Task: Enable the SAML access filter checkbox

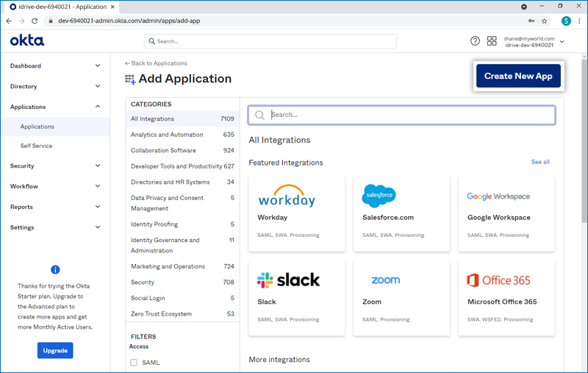Action: pyautogui.click(x=134, y=363)
